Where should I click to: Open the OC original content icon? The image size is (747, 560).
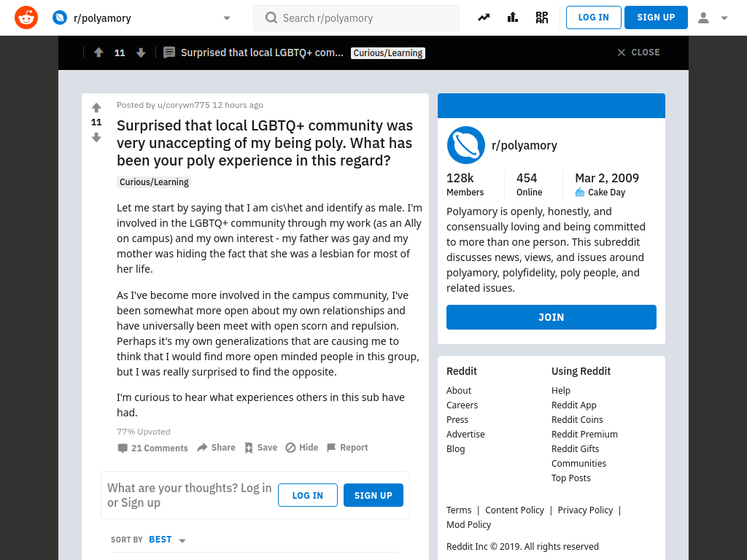point(542,17)
